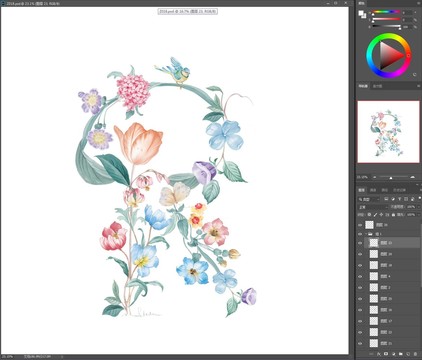Click the red saturation slider bar
The image size is (422, 360).
[x=386, y=19]
